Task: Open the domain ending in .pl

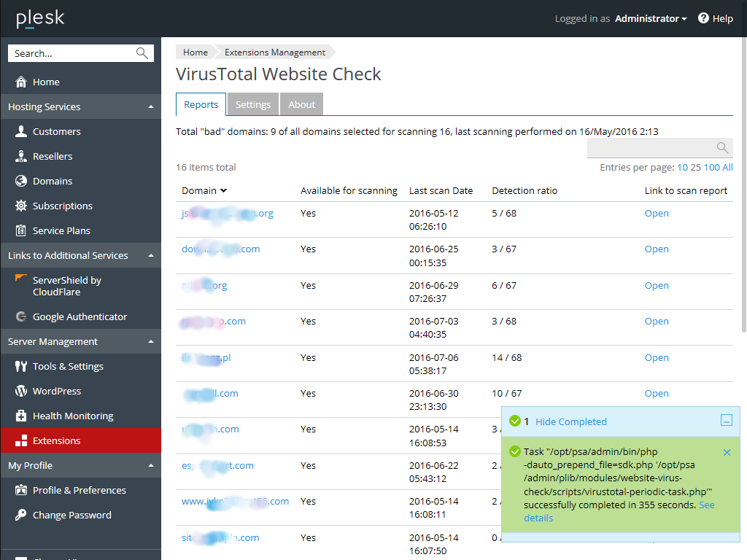Action: tap(206, 357)
